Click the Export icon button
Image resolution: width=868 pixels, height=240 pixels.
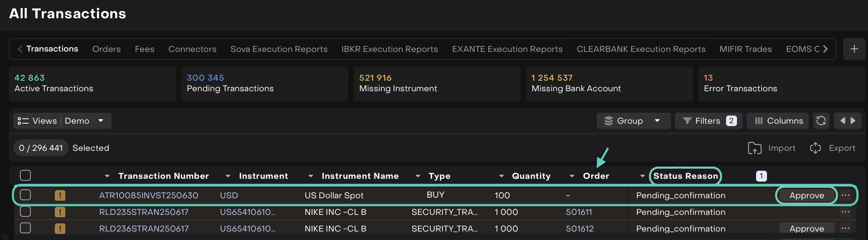coord(815,148)
